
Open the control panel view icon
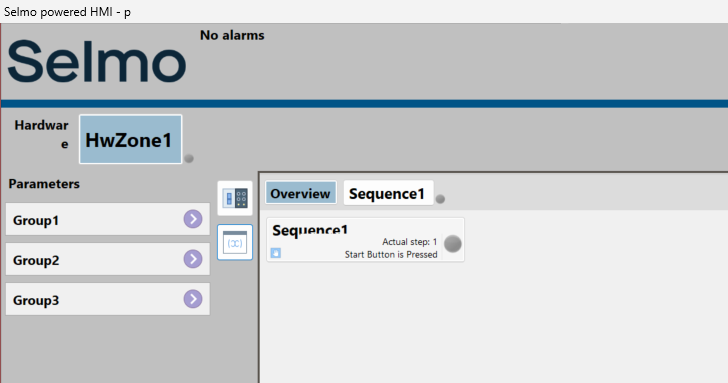tap(235, 198)
